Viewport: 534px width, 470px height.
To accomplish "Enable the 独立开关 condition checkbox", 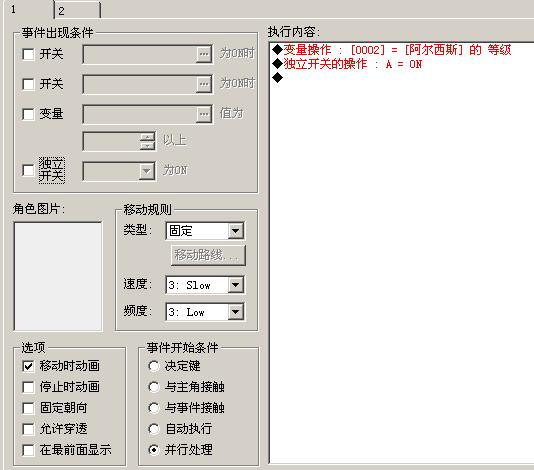I will (x=28, y=171).
